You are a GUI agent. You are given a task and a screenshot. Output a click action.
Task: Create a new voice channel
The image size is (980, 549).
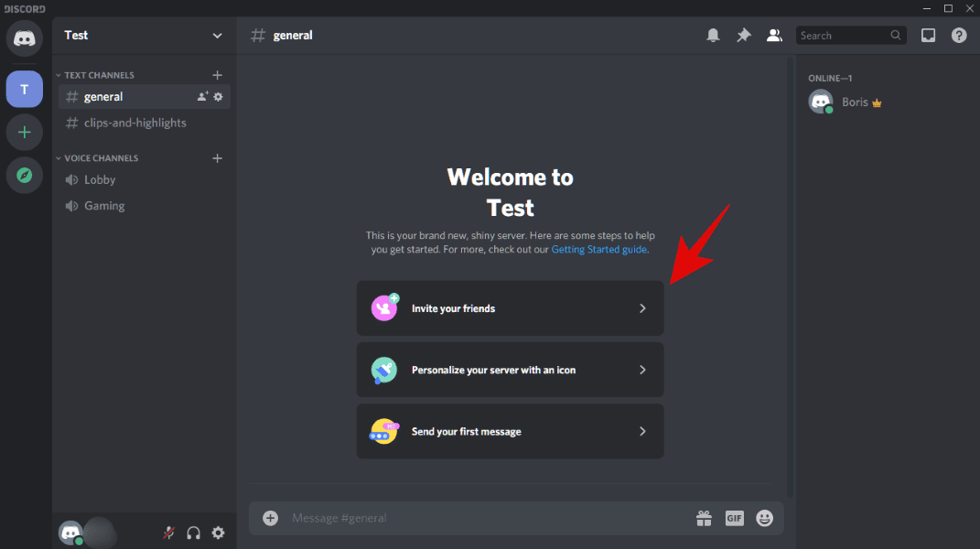point(217,158)
